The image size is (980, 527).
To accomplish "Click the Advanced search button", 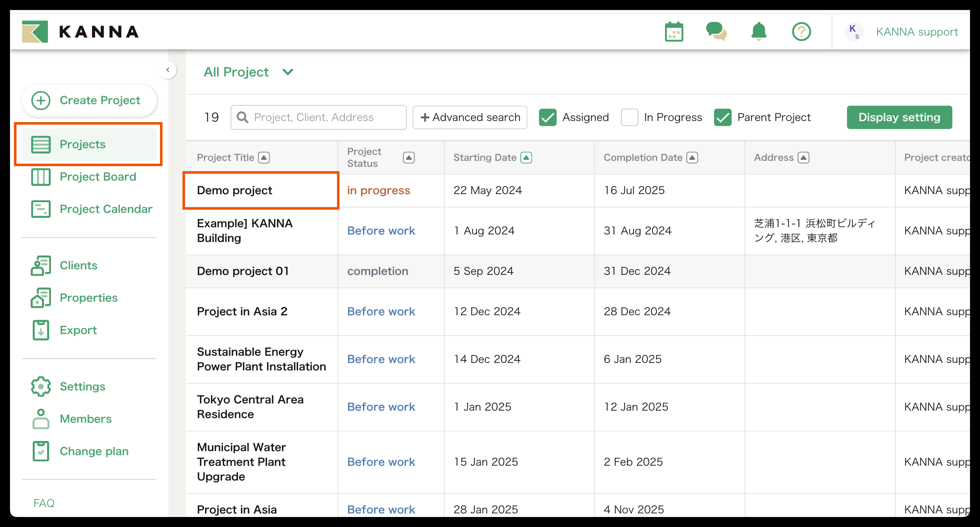I will pyautogui.click(x=469, y=117).
